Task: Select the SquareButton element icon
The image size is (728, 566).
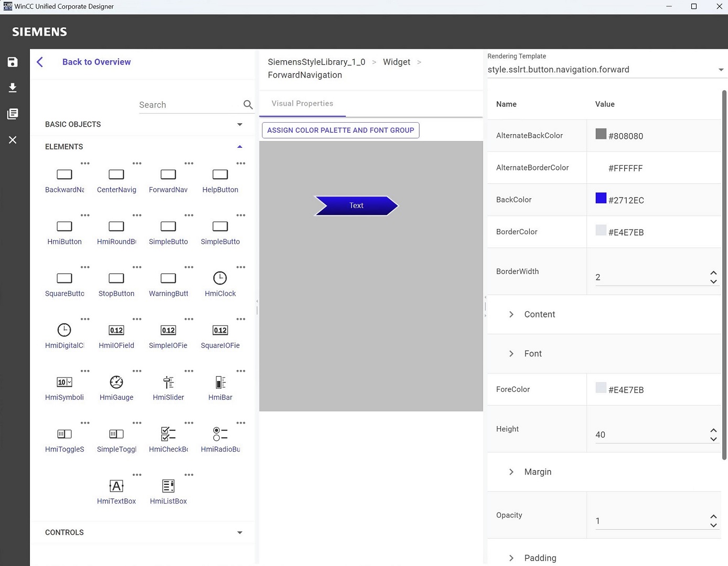Action: tap(65, 278)
